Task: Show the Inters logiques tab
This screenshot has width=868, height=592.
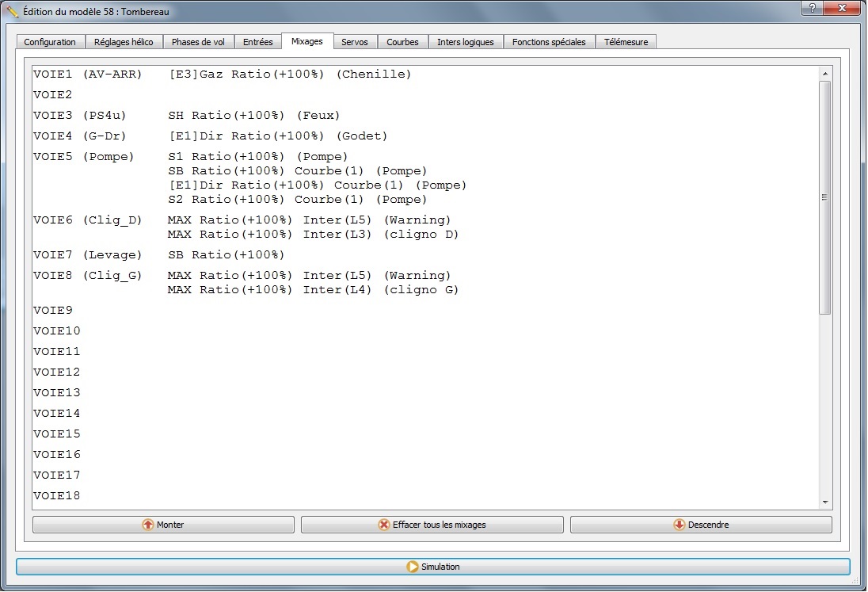Action: [x=465, y=42]
